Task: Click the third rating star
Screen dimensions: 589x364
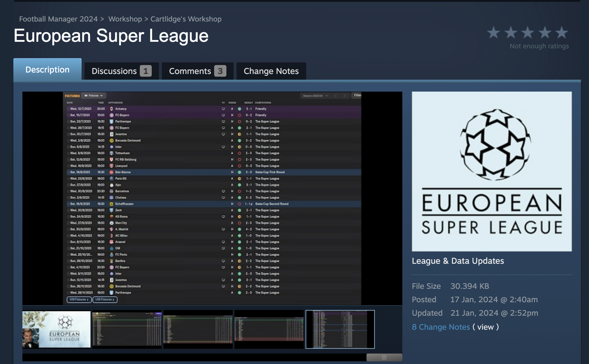Action: tap(528, 33)
